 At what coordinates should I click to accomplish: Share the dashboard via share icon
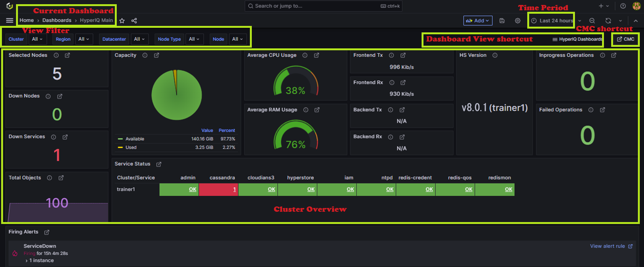[x=134, y=21]
